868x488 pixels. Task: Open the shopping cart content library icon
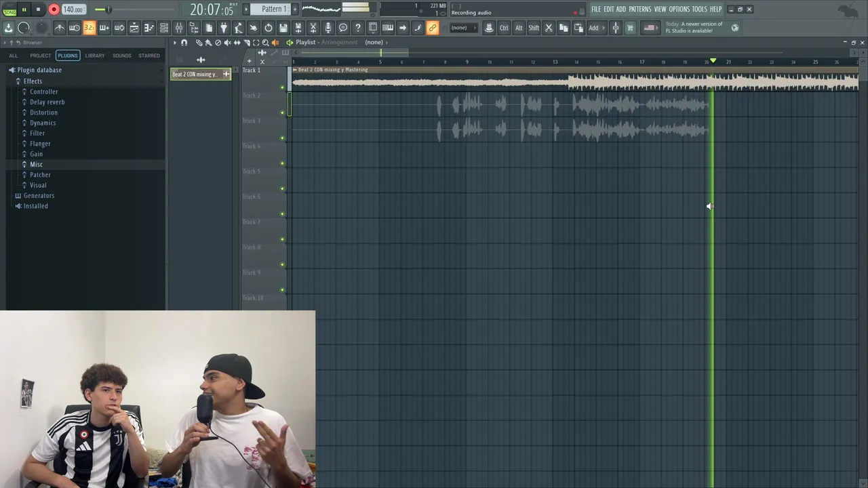630,28
